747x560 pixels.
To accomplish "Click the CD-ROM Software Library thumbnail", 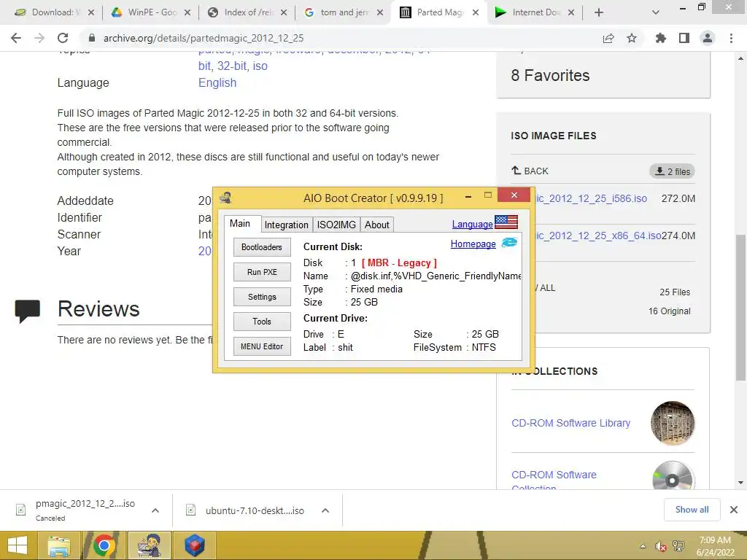I will tap(673, 423).
